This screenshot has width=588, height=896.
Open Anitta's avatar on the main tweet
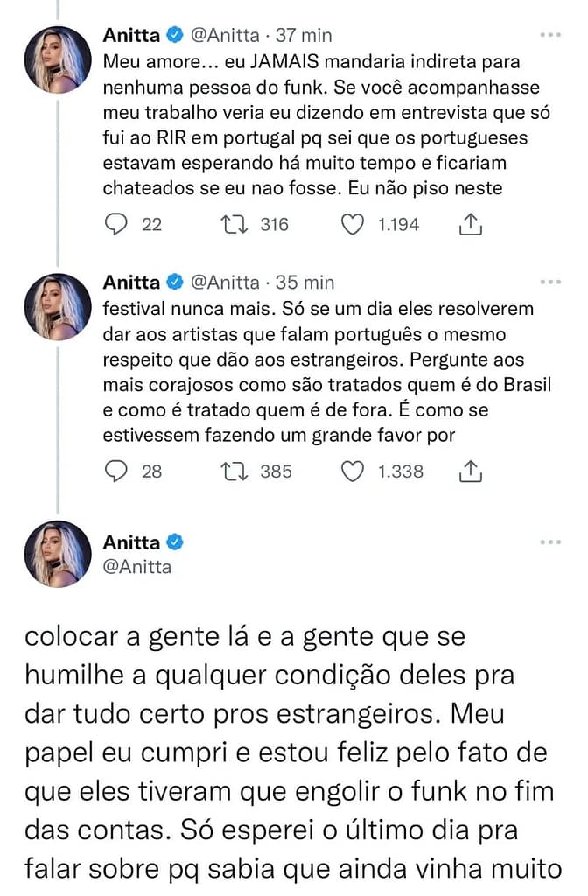[59, 554]
